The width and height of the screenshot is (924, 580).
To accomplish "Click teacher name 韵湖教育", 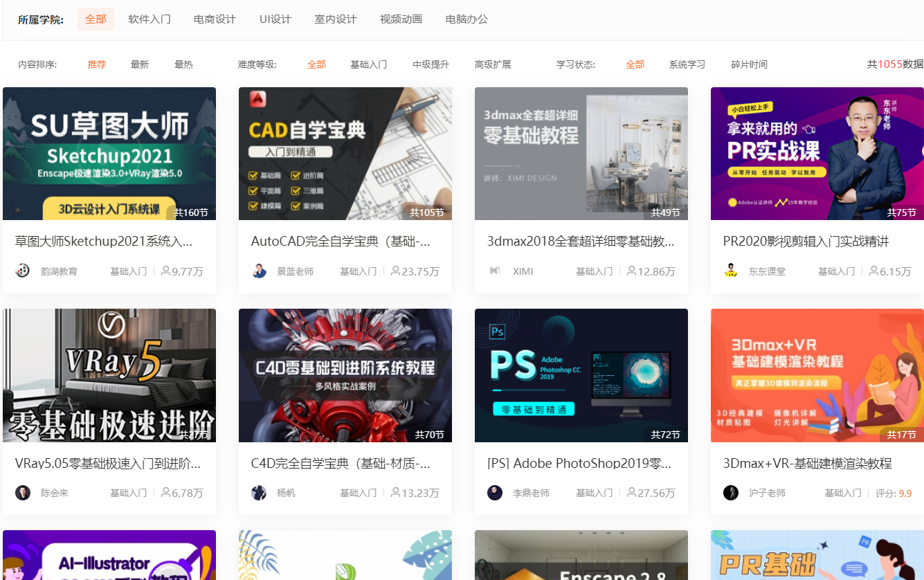I will point(59,271).
